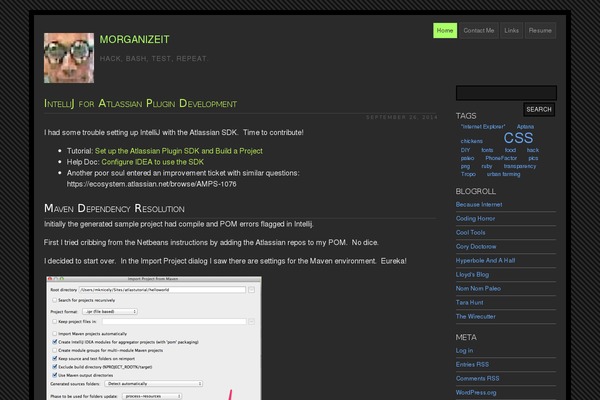Select the DIY tag

pos(465,150)
